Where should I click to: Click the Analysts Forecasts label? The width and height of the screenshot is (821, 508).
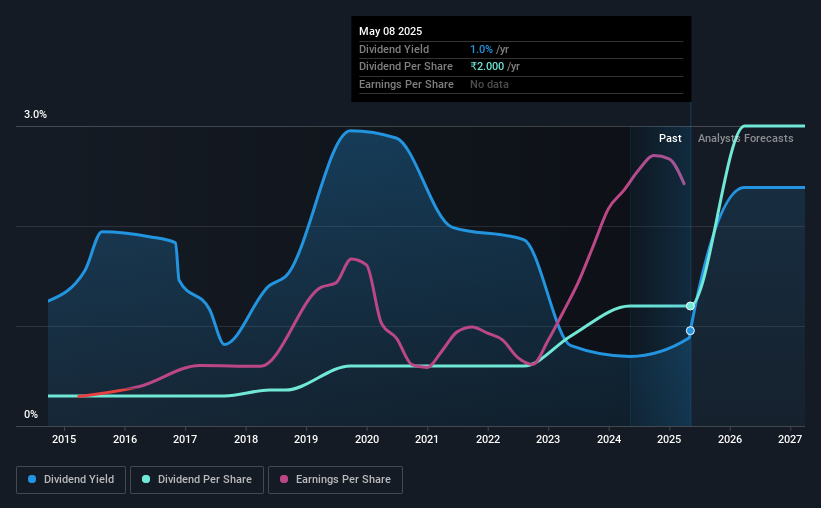pyautogui.click(x=746, y=138)
